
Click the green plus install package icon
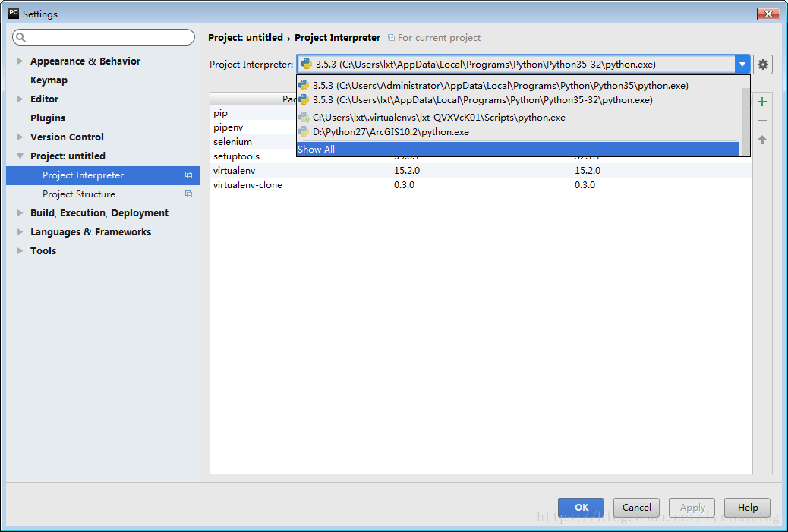(x=762, y=102)
